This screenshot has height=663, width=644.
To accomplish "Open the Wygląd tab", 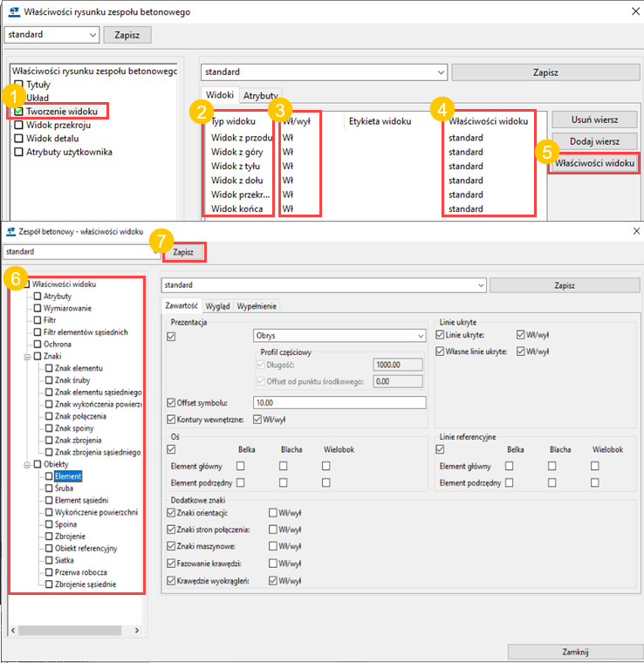I will click(x=217, y=306).
